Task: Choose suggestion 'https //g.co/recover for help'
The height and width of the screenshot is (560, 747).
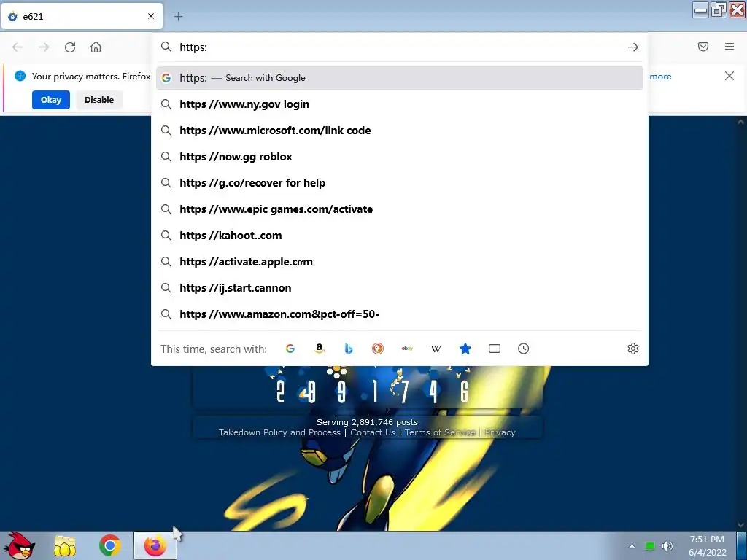Action: point(400,183)
